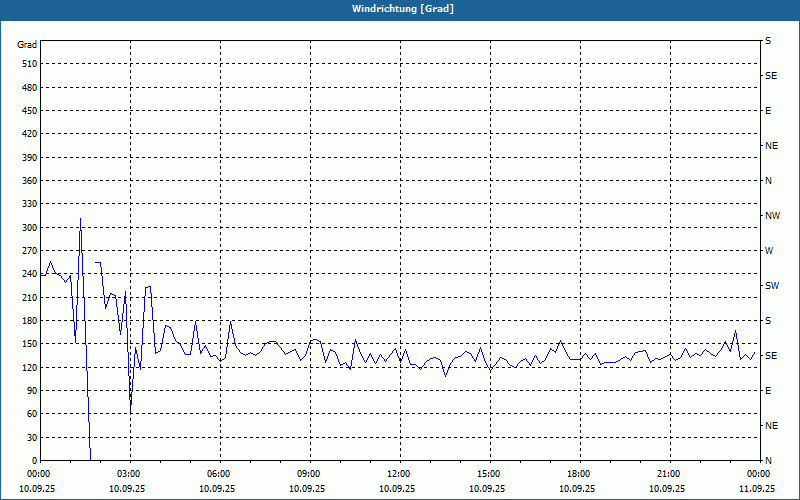Select the NE compass label level with 390
Image resolution: width=800 pixels, height=500 pixels.
[x=771, y=146]
